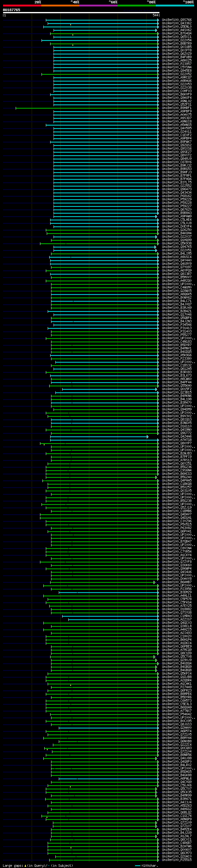Select the UniRef100_P59229 label
The height and width of the screenshot is (868, 197).
click(176, 200)
